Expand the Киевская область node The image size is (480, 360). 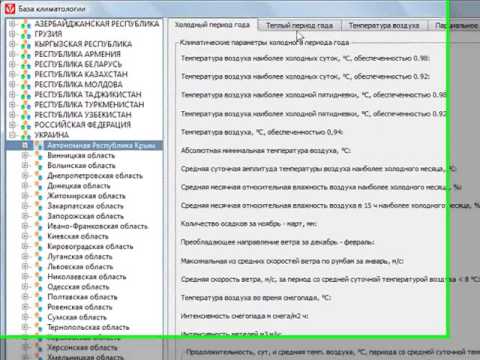click(25, 236)
